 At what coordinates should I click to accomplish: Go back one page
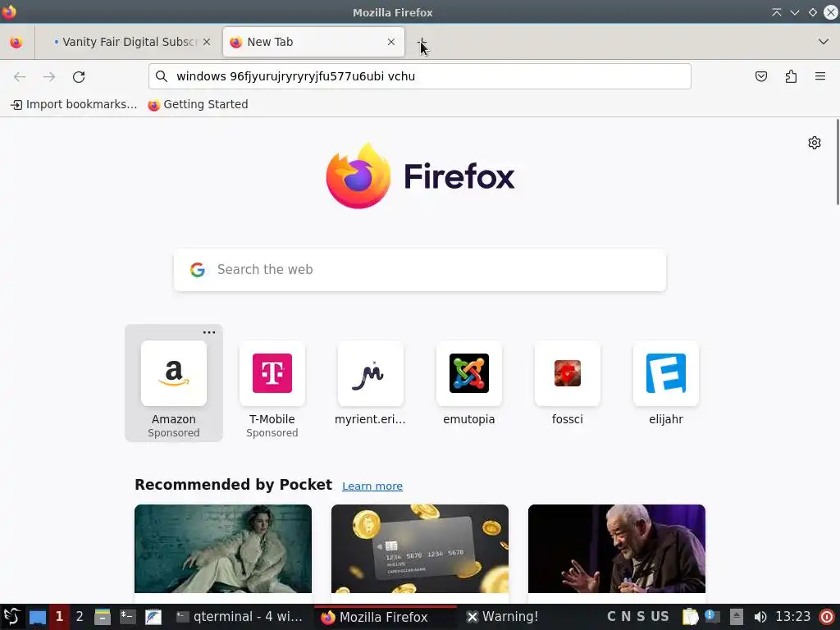[20, 76]
